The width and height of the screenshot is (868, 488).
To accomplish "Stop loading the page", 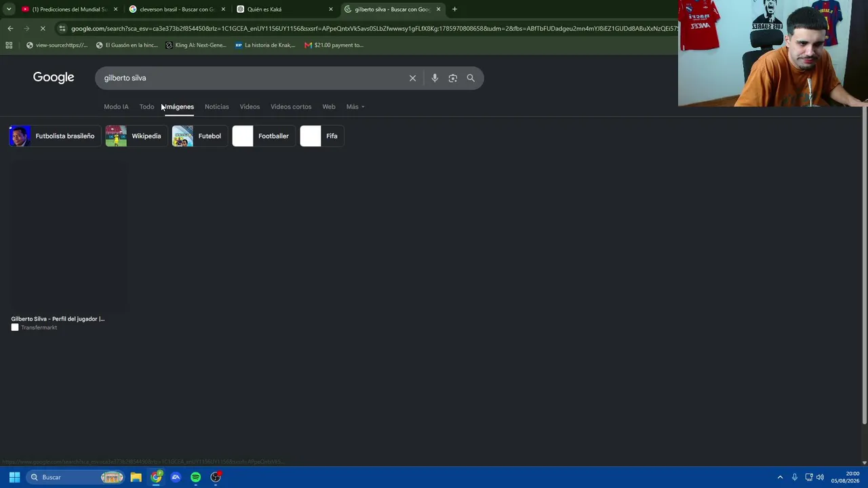I will pyautogui.click(x=43, y=28).
